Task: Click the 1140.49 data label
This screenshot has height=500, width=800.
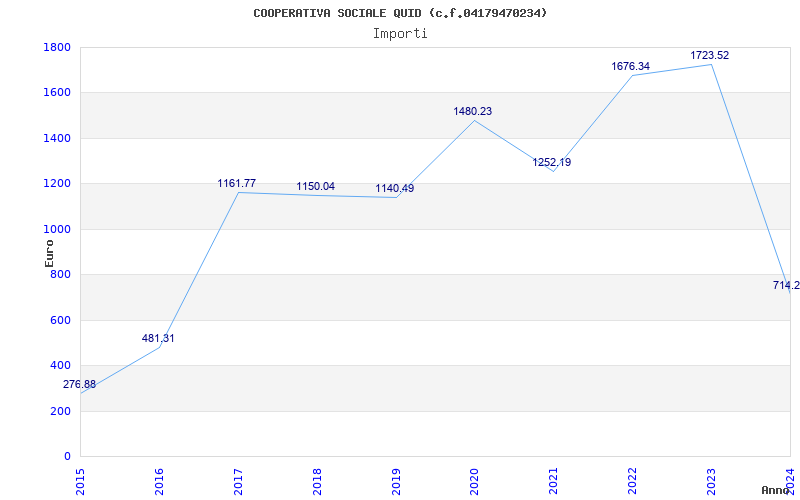Action: tap(395, 188)
